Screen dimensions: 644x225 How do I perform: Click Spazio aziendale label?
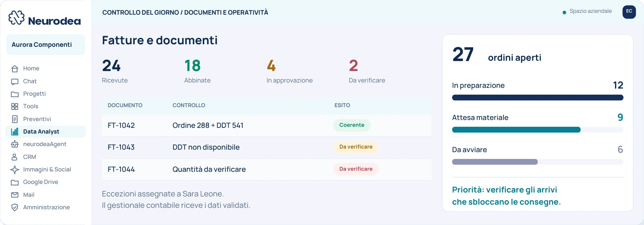590,11
